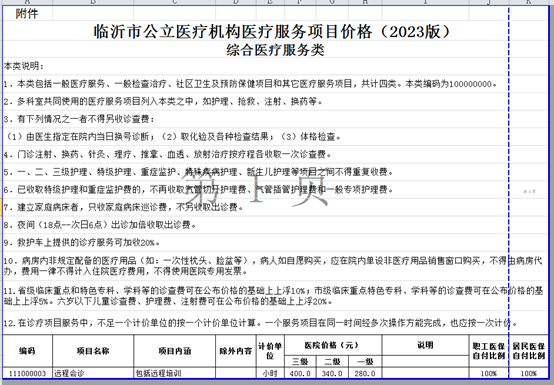Select note 7 about 建立家庭病床者

point(124,207)
